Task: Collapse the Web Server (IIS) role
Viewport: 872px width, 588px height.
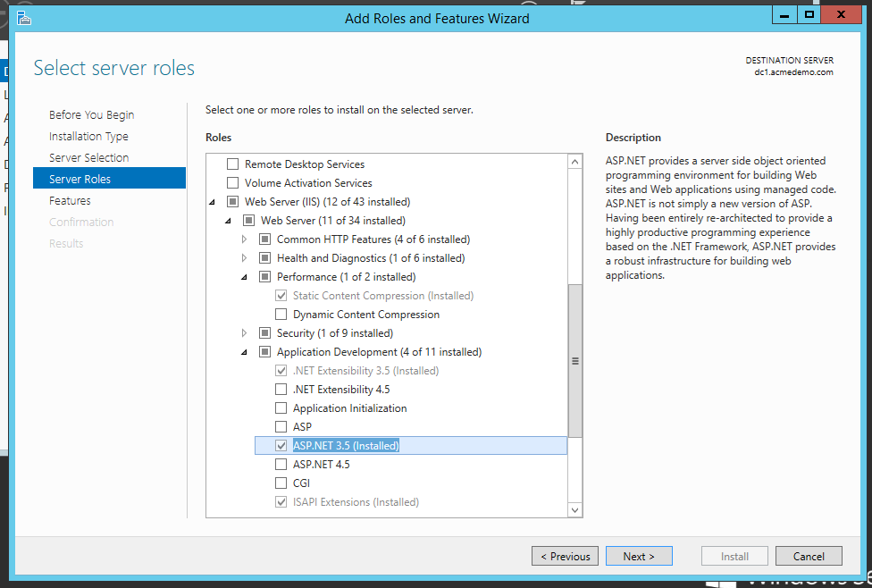Action: (x=213, y=203)
